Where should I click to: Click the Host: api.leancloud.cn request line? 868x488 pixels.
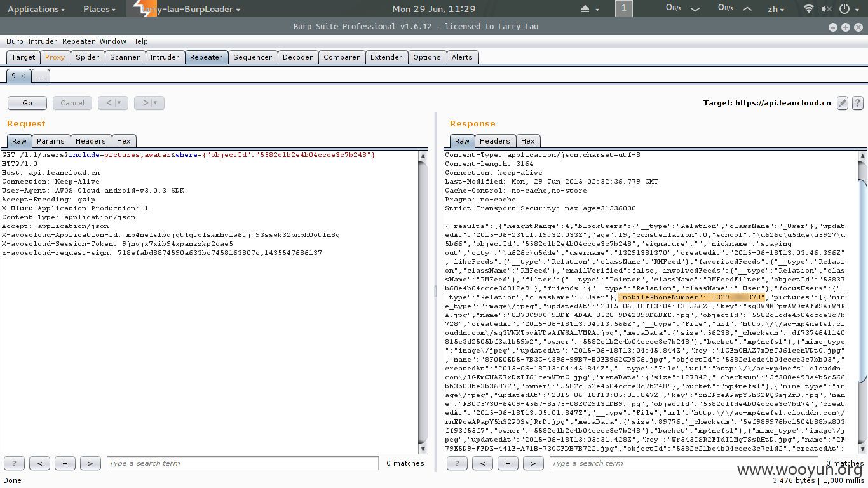pos(51,173)
